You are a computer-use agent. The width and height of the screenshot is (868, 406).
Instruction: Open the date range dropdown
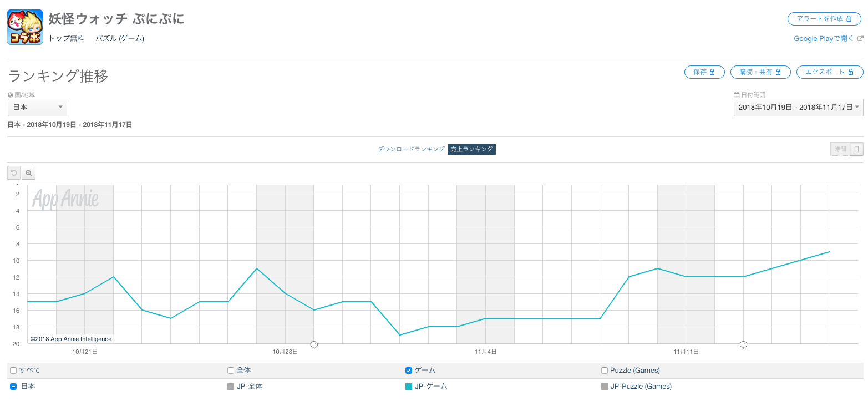(x=798, y=107)
